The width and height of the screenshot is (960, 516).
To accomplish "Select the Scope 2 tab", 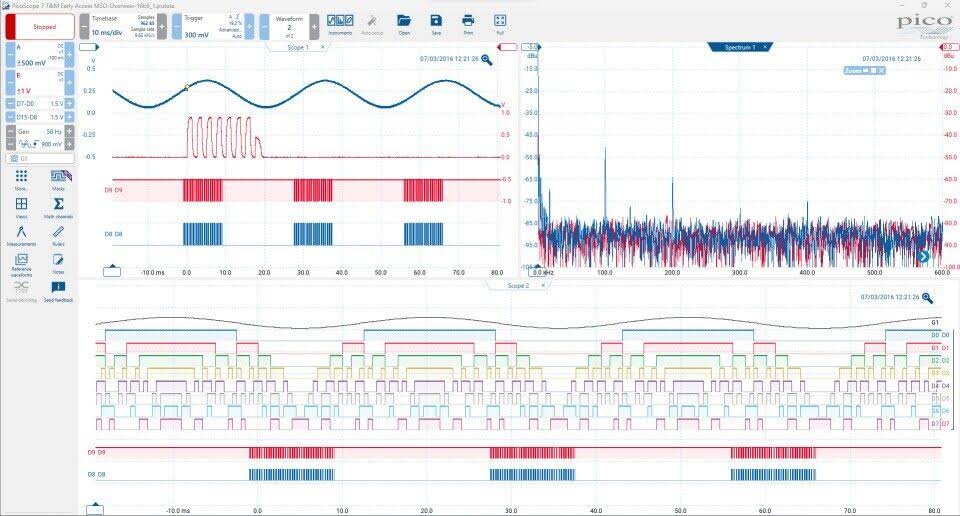I will pos(517,285).
